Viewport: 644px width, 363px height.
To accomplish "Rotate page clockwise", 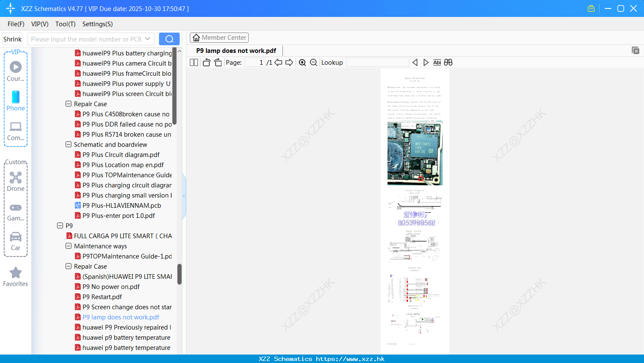I will [218, 63].
